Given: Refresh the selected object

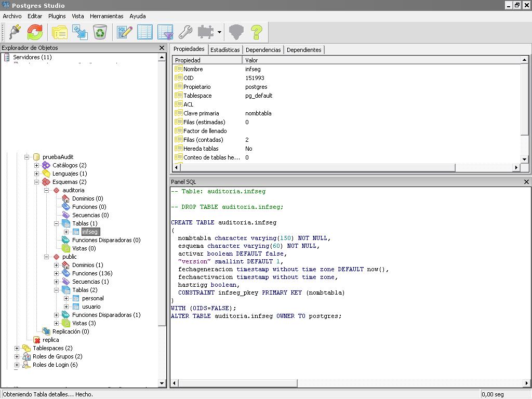Looking at the screenshot, I should (35, 32).
